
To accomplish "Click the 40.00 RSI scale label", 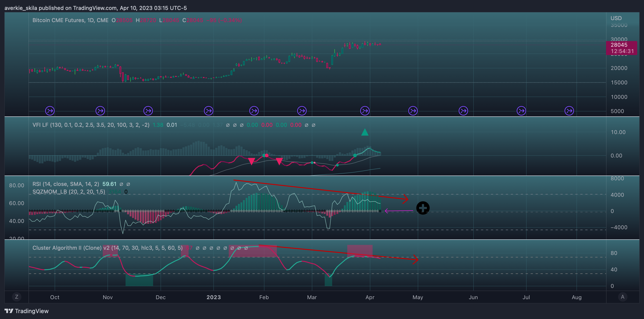I will pyautogui.click(x=17, y=221).
